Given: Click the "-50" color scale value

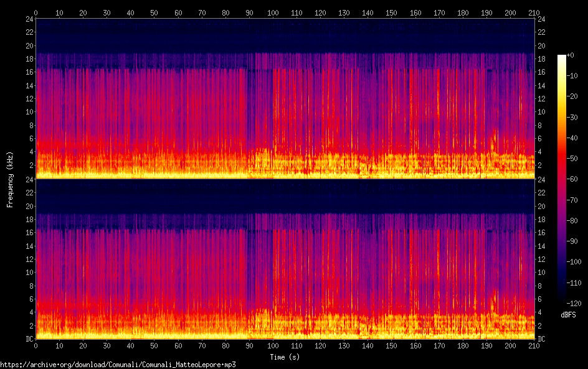Looking at the screenshot, I should [572, 159].
